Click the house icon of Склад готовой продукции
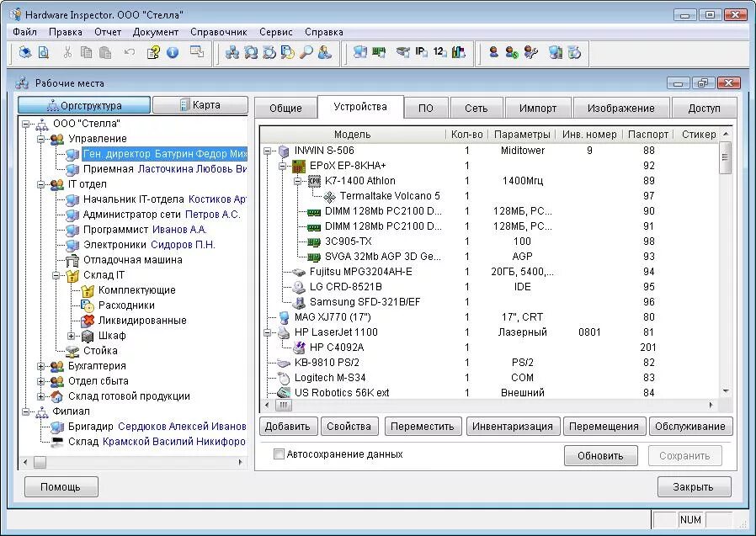Screen dimensions: 756x536 (x=57, y=396)
